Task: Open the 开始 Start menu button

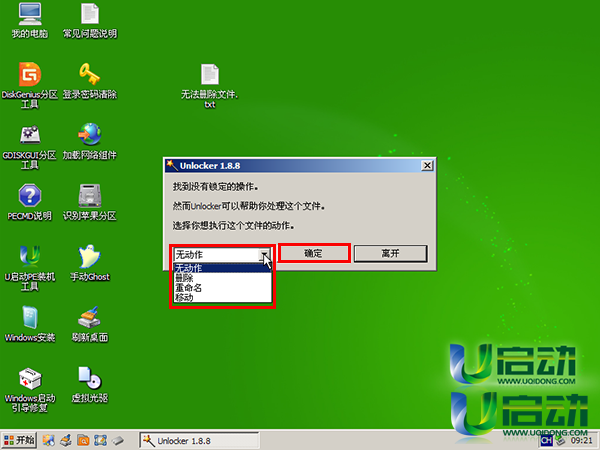Action: (19, 440)
